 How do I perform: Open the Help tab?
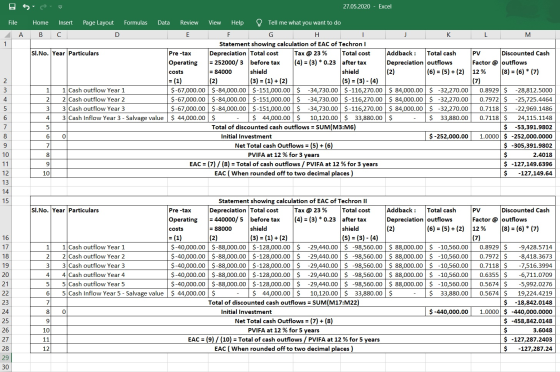point(237,22)
